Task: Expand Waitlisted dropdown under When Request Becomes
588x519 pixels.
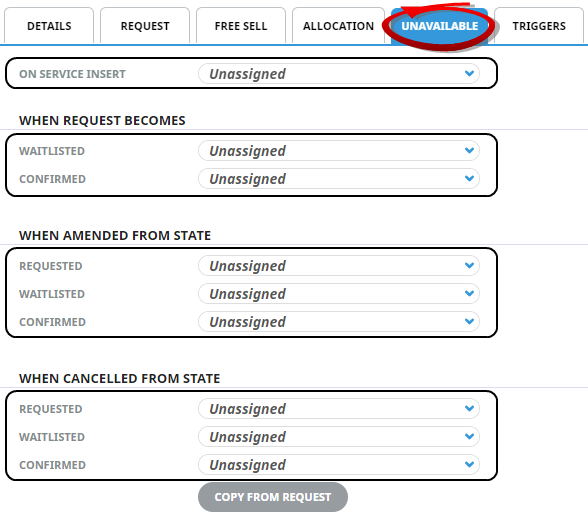Action: click(339, 150)
